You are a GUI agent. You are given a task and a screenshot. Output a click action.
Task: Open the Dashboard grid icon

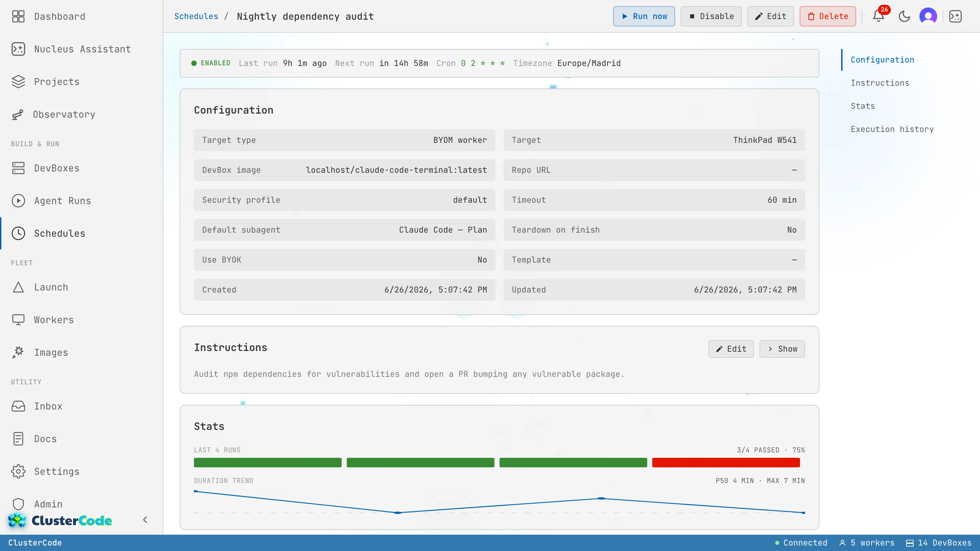pos(18,16)
